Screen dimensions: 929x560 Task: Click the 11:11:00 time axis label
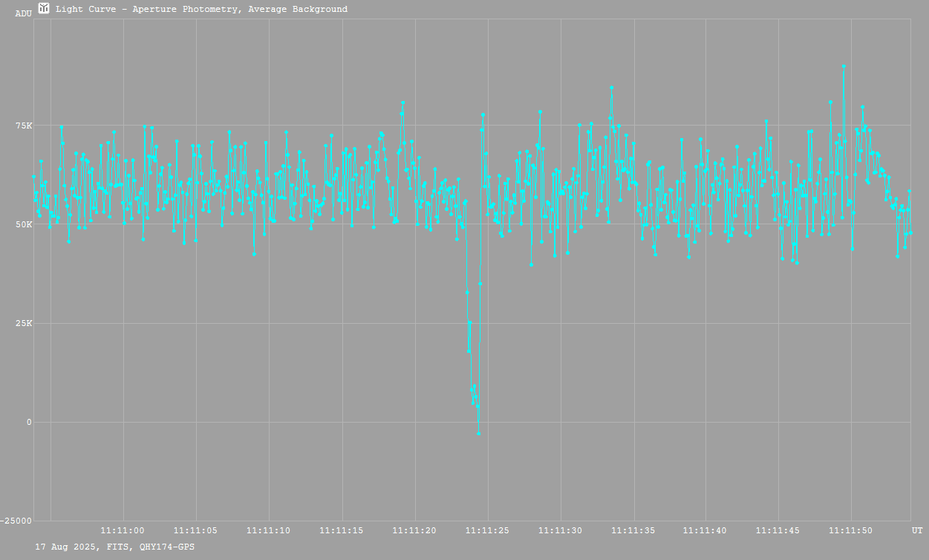pyautogui.click(x=123, y=530)
